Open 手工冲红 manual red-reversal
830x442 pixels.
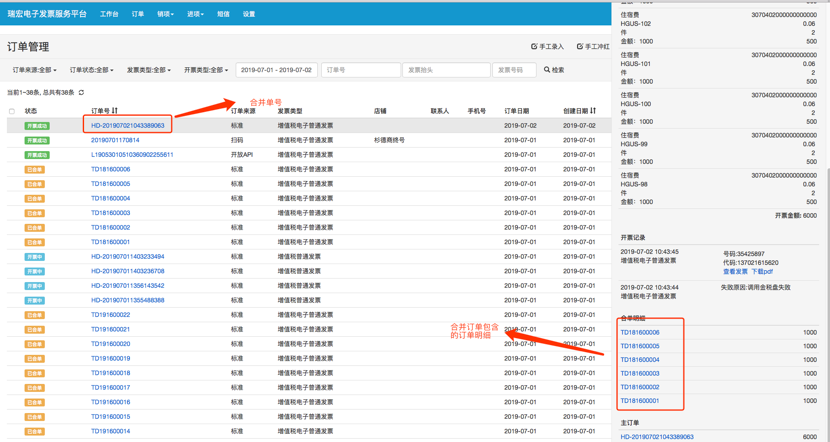coord(593,47)
